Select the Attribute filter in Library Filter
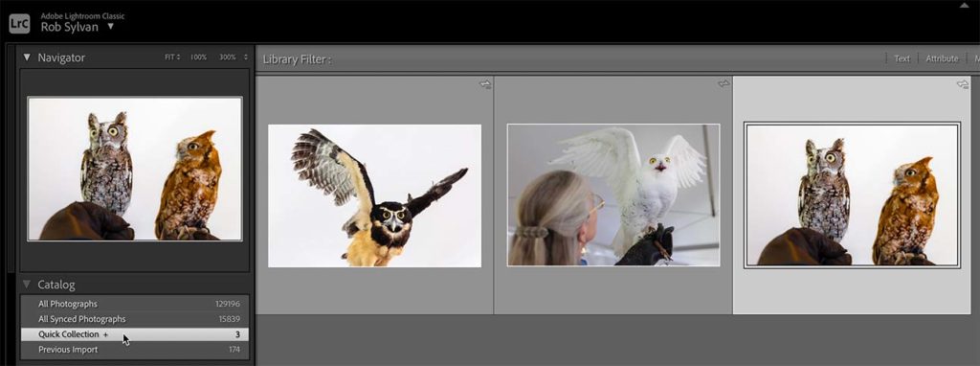This screenshot has height=366, width=980. (x=942, y=58)
